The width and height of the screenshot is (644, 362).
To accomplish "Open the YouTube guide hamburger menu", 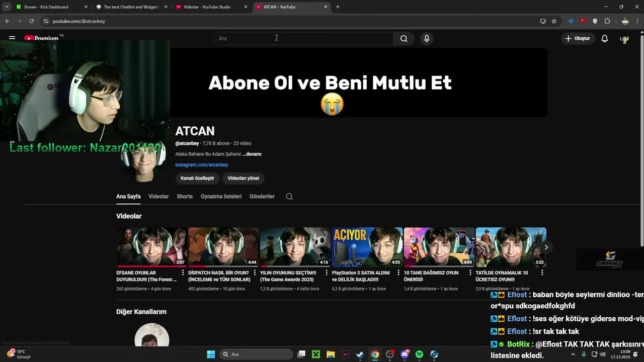I will 12,38.
